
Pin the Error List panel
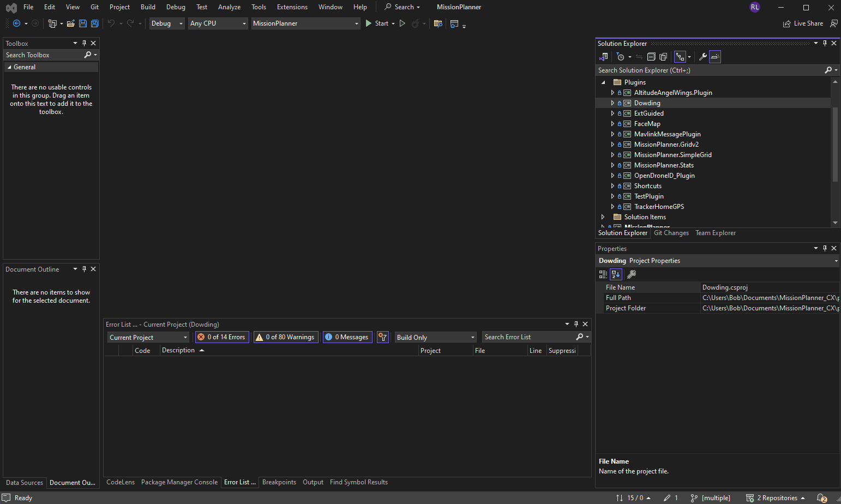tap(576, 324)
